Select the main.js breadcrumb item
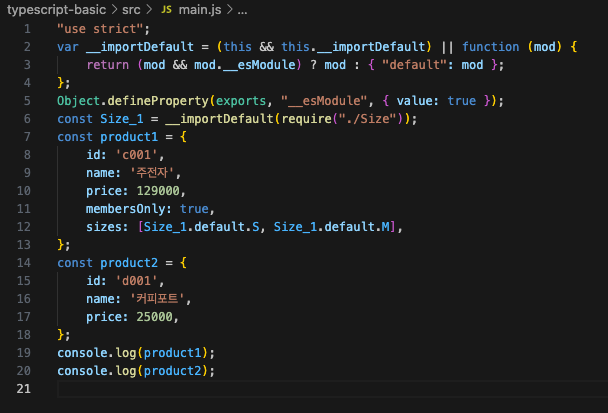 tap(200, 10)
